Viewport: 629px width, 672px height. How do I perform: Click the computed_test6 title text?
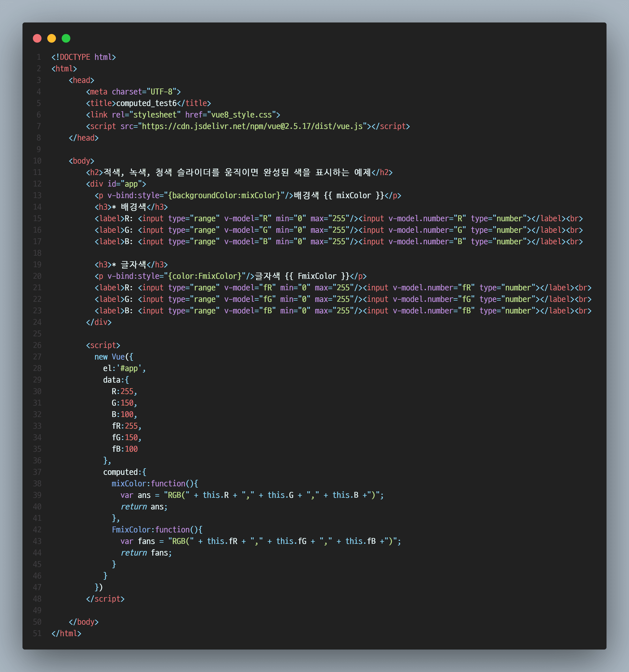point(146,103)
